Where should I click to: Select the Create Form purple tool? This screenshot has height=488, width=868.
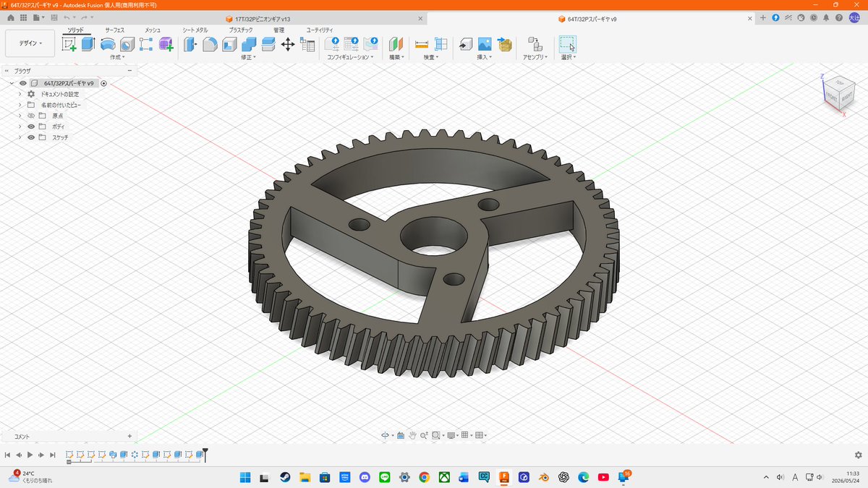[166, 44]
